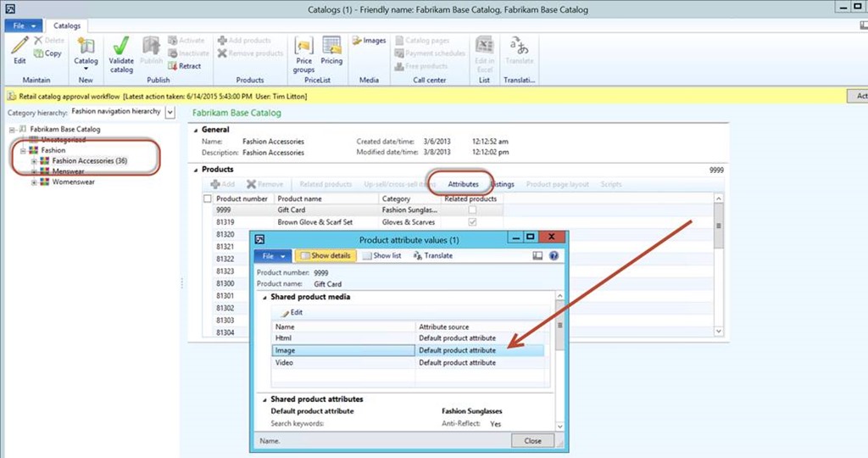The width and height of the screenshot is (868, 458).
Task: Toggle the Related products checkbox for Gift Card
Action: (x=472, y=209)
